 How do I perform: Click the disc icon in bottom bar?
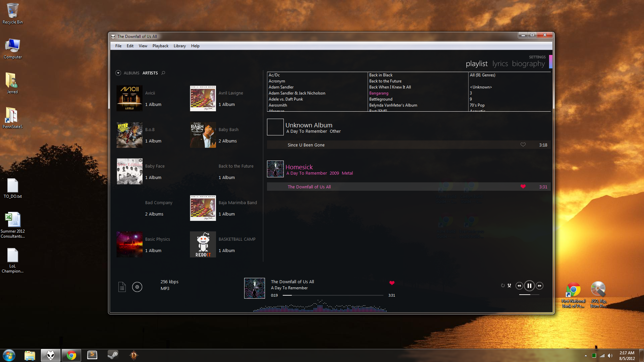coord(137,287)
